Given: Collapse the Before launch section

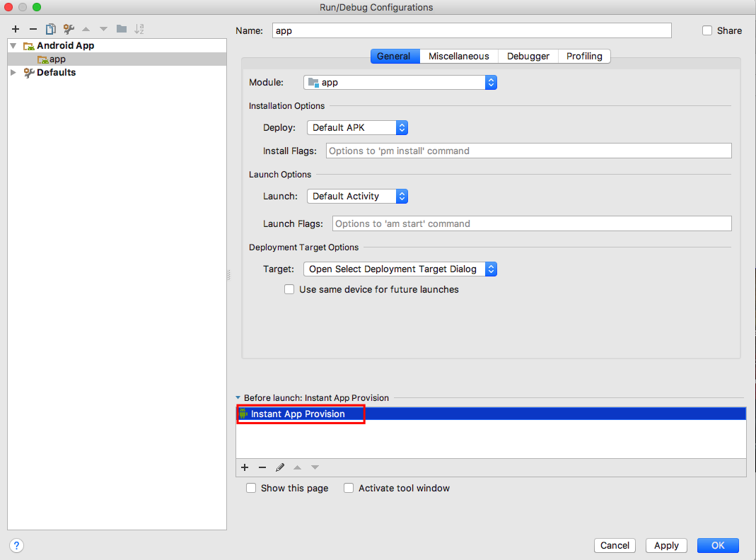Looking at the screenshot, I should (238, 397).
